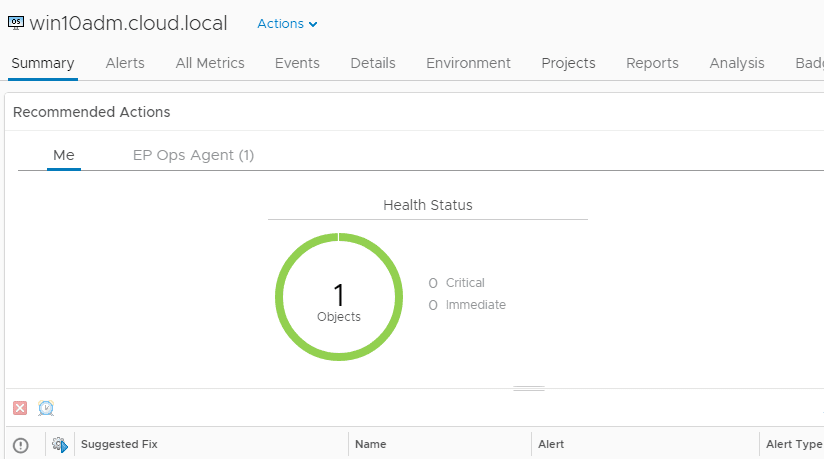Open the Reports tab
The height and width of the screenshot is (459, 824).
click(652, 63)
